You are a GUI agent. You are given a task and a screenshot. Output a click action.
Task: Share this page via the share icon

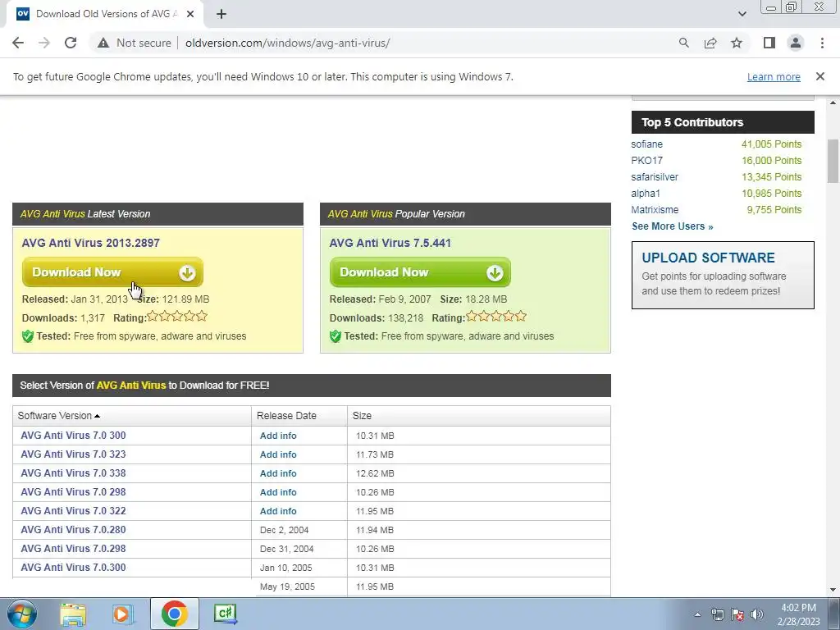pyautogui.click(x=710, y=43)
